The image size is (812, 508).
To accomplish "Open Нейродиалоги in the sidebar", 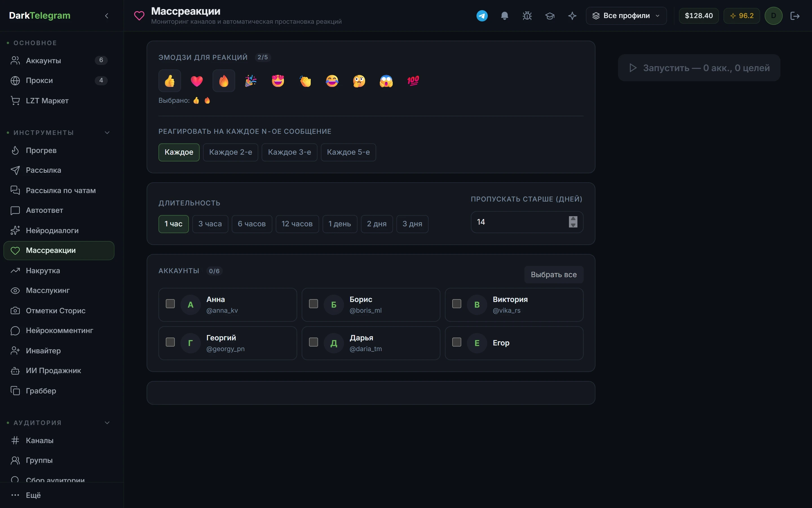I will click(x=59, y=231).
